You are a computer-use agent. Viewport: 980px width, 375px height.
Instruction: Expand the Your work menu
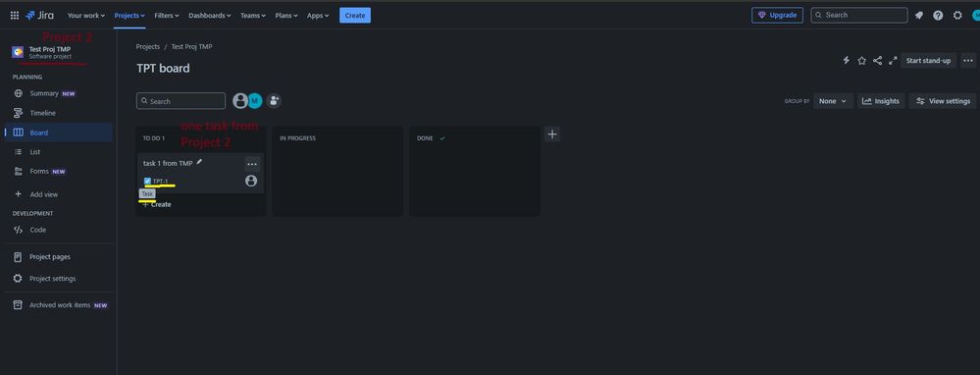click(x=85, y=16)
